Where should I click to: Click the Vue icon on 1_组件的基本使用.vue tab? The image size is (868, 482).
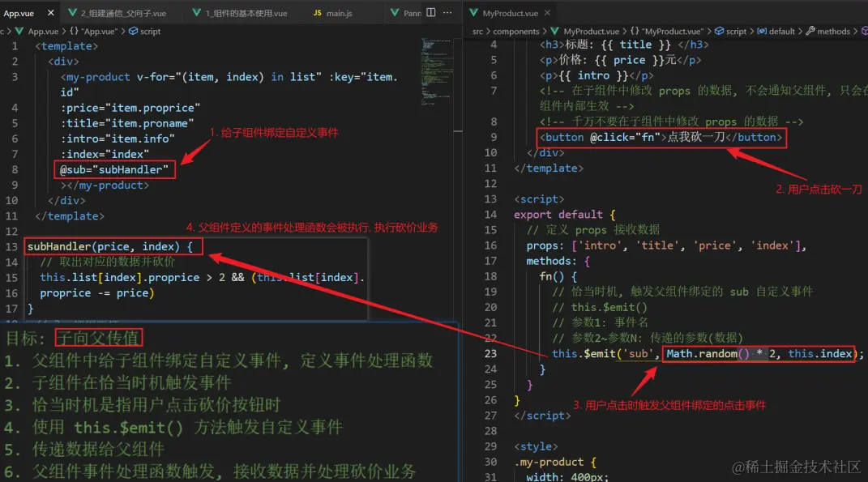tap(196, 13)
